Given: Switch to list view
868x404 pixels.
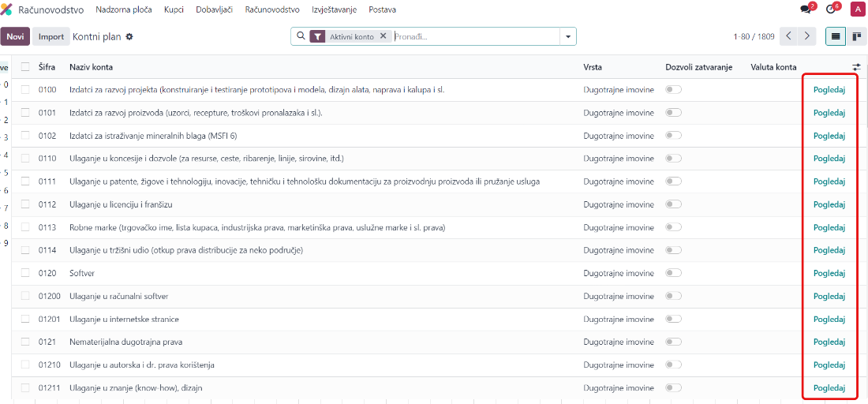Looking at the screenshot, I should click(835, 36).
